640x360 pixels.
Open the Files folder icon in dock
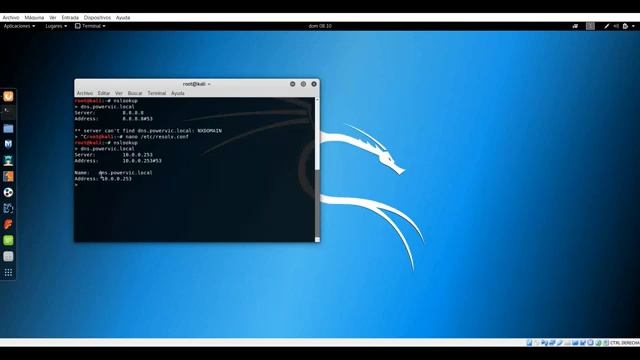[8, 129]
